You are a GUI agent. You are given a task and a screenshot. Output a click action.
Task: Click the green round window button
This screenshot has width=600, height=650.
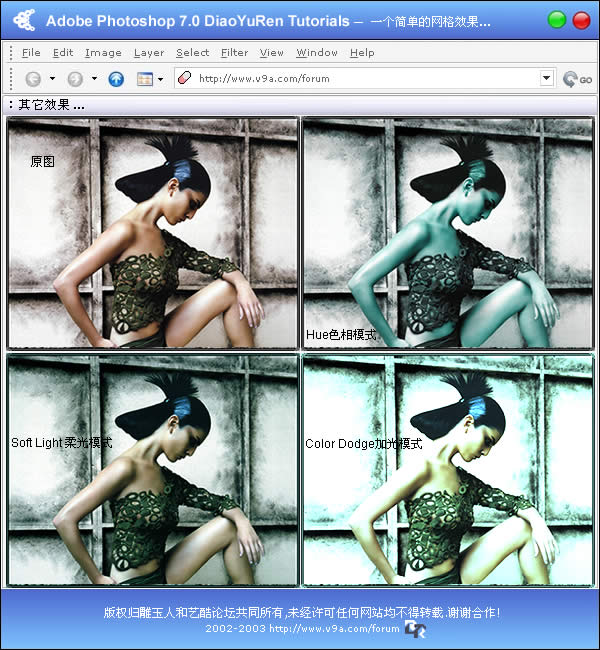(x=556, y=19)
